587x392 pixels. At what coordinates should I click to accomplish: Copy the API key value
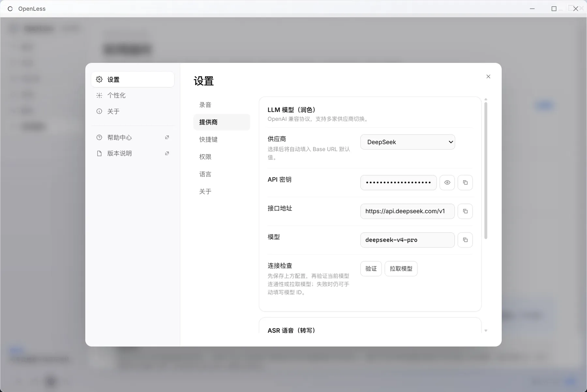pos(465,182)
